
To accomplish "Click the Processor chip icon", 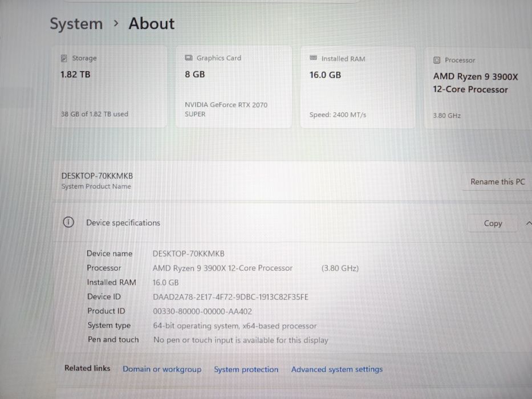I will [437, 60].
